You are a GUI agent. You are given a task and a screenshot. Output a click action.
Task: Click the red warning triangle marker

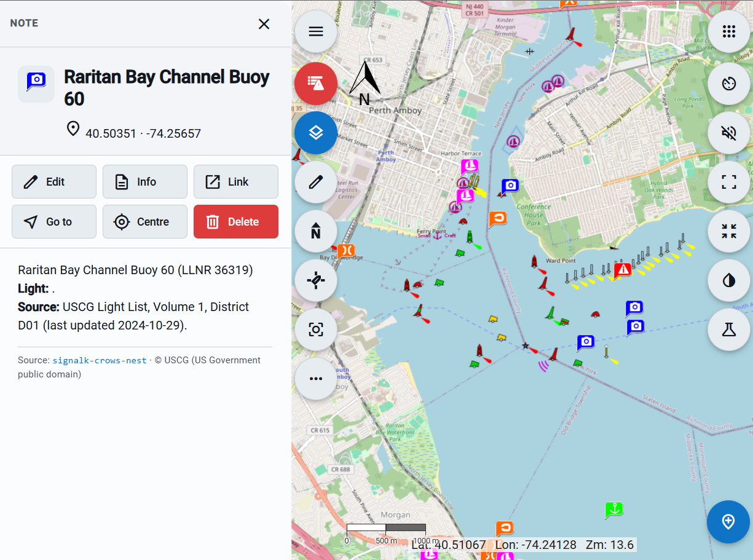click(623, 269)
